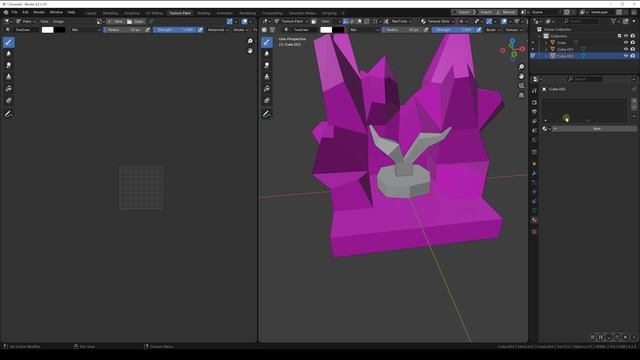The height and width of the screenshot is (360, 640).
Task: Hide Cube in viewport via eye icon
Action: [x=626, y=42]
